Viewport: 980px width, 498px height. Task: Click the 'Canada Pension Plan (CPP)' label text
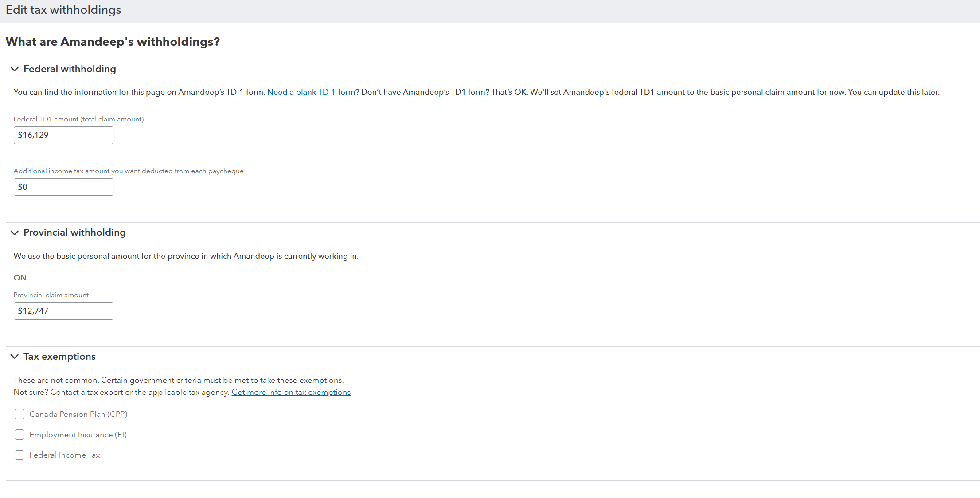coord(78,414)
